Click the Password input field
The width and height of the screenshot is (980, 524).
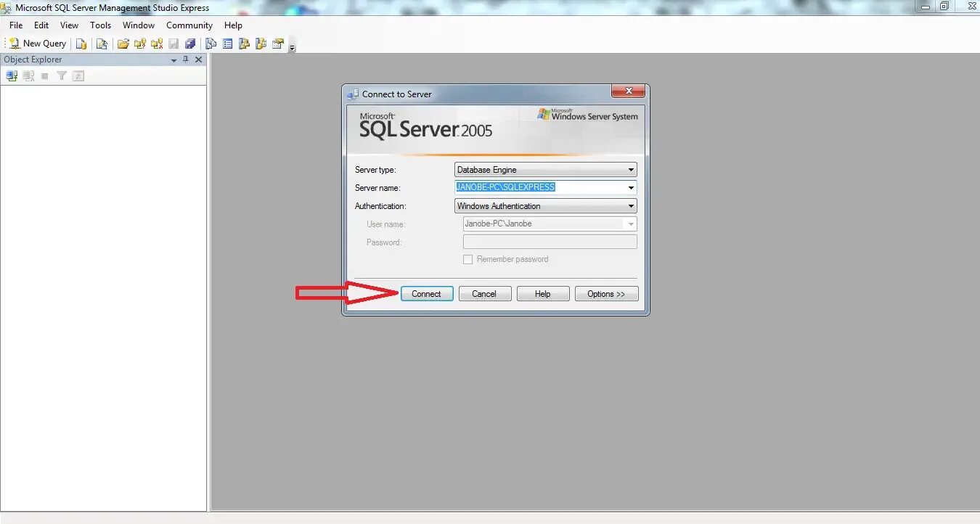[550, 242]
